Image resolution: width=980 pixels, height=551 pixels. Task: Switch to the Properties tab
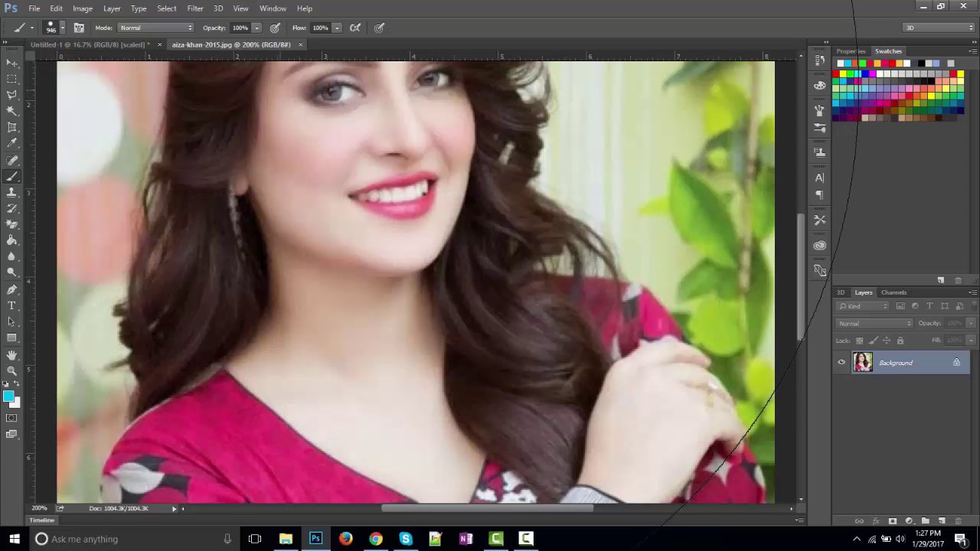point(851,51)
